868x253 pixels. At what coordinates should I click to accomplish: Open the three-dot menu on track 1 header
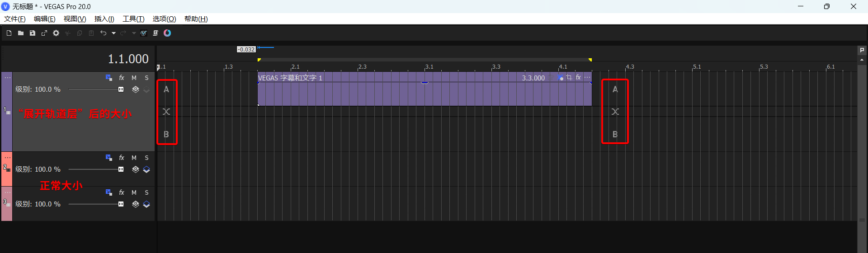pyautogui.click(x=7, y=78)
